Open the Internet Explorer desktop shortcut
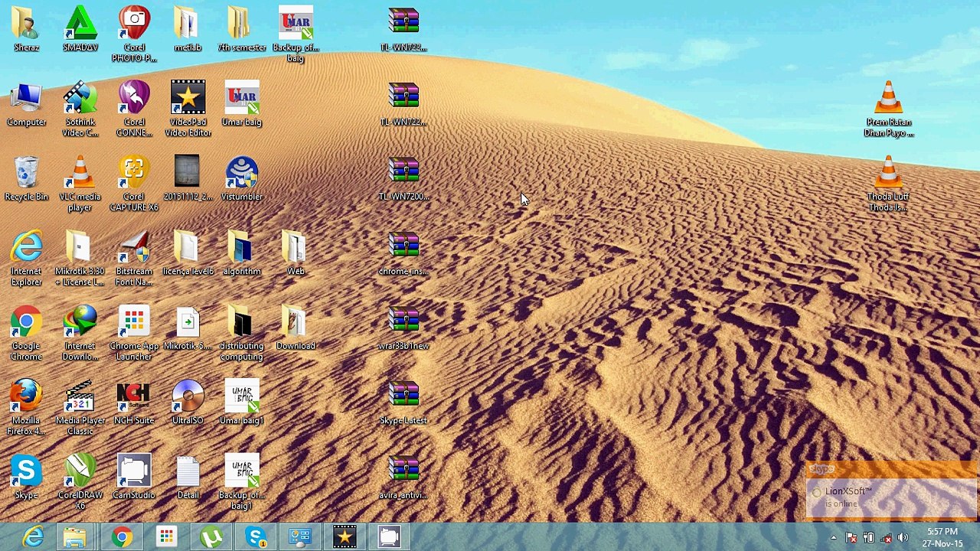 click(26, 259)
